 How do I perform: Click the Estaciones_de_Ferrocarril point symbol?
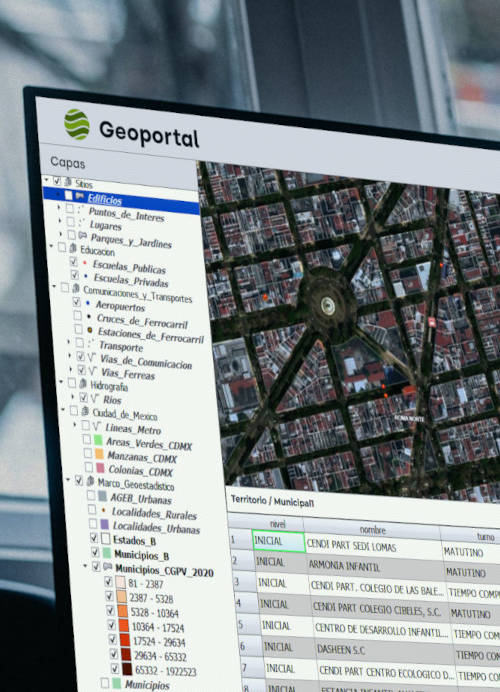click(x=90, y=330)
